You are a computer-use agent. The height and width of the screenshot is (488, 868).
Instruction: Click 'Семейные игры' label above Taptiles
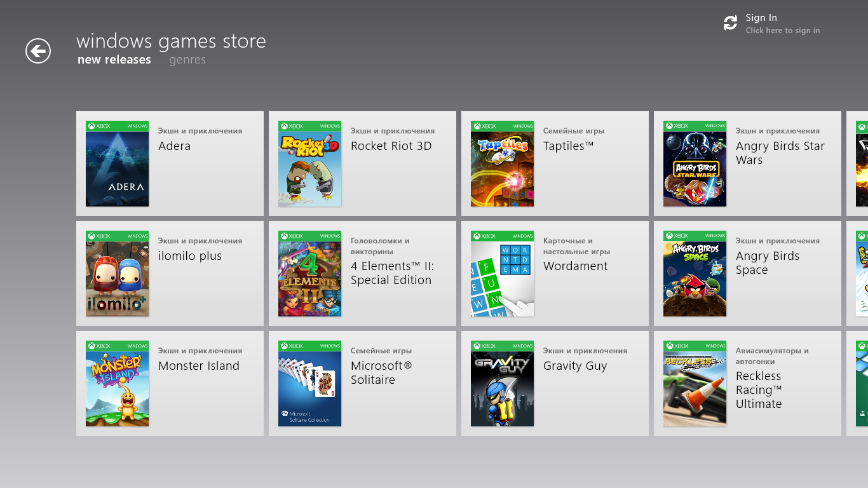point(574,131)
